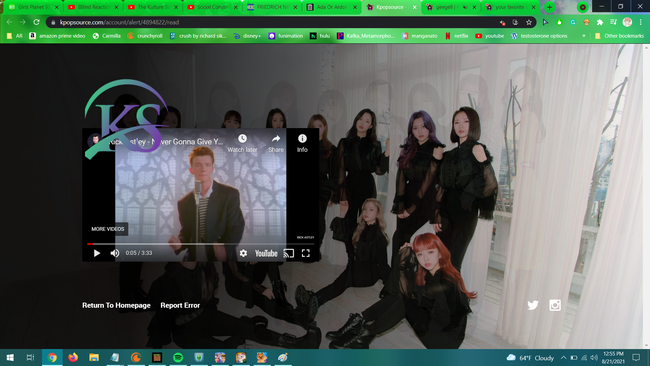Seek on the video progress bar
Viewport: 650px width, 366px height.
click(201, 244)
